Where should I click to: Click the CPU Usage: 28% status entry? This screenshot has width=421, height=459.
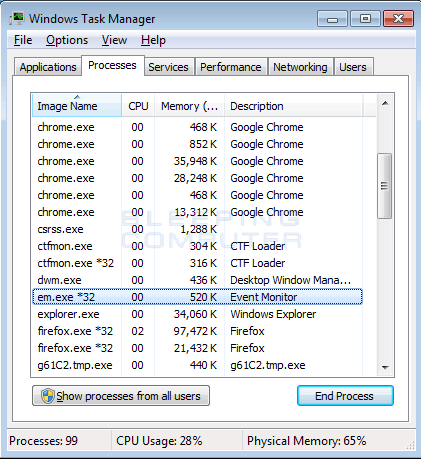(x=159, y=441)
